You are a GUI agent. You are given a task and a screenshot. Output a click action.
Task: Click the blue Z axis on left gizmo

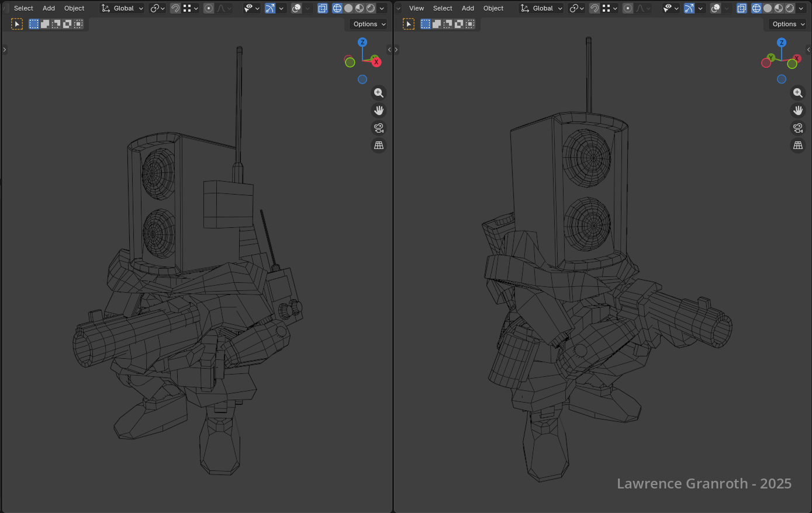click(x=362, y=42)
